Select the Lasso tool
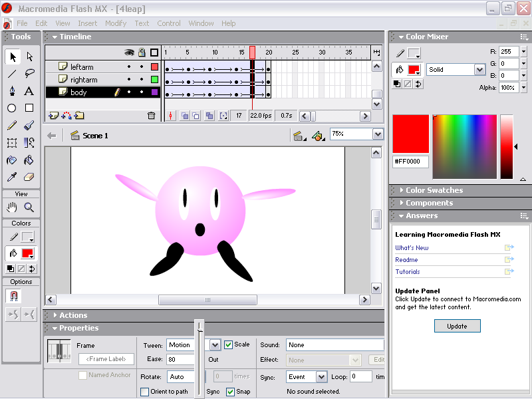The image size is (532, 399). pos(29,74)
